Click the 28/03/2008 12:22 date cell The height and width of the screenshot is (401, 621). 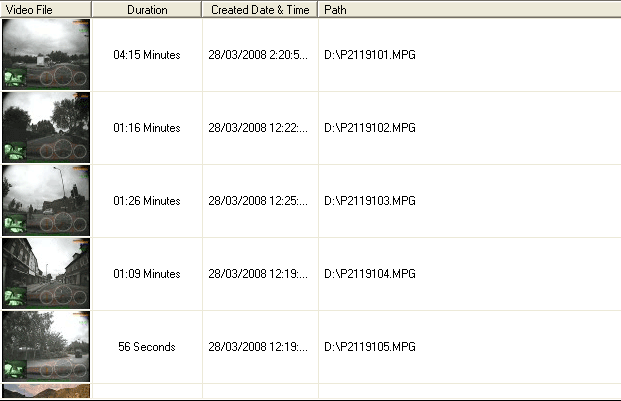pyautogui.click(x=258, y=128)
